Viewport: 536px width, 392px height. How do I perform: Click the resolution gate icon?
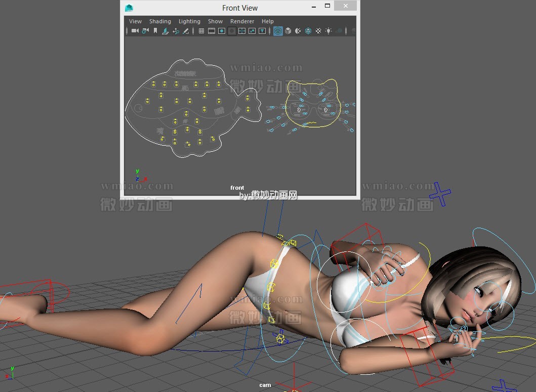[x=221, y=31]
